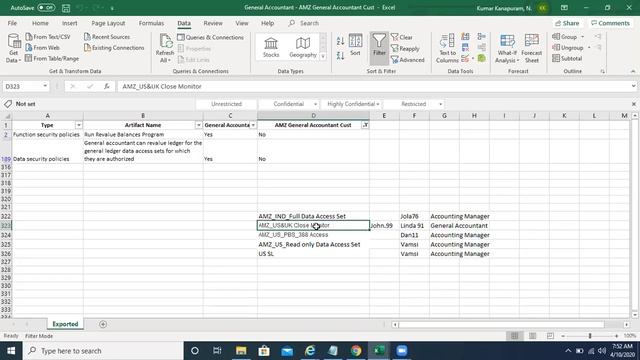The height and width of the screenshot is (360, 640).
Task: Select cell AMZ_IND_Full Data Access Set
Action: pos(313,216)
